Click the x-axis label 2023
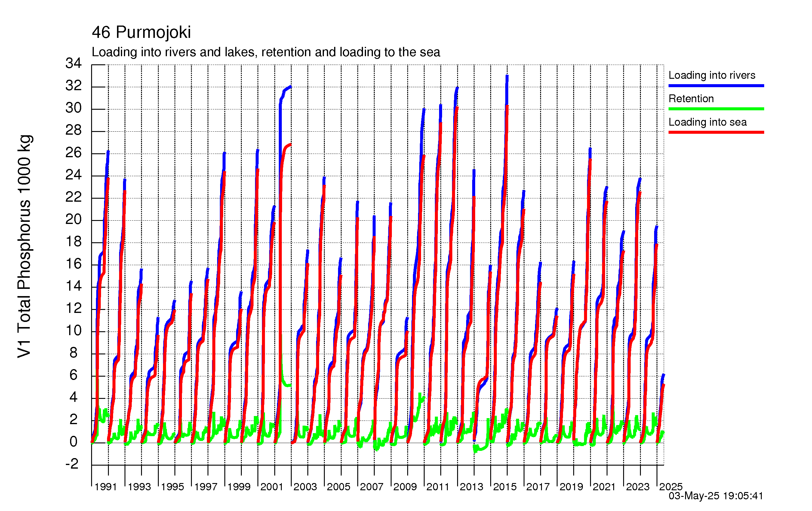The width and height of the screenshot is (812, 511). coord(638,487)
